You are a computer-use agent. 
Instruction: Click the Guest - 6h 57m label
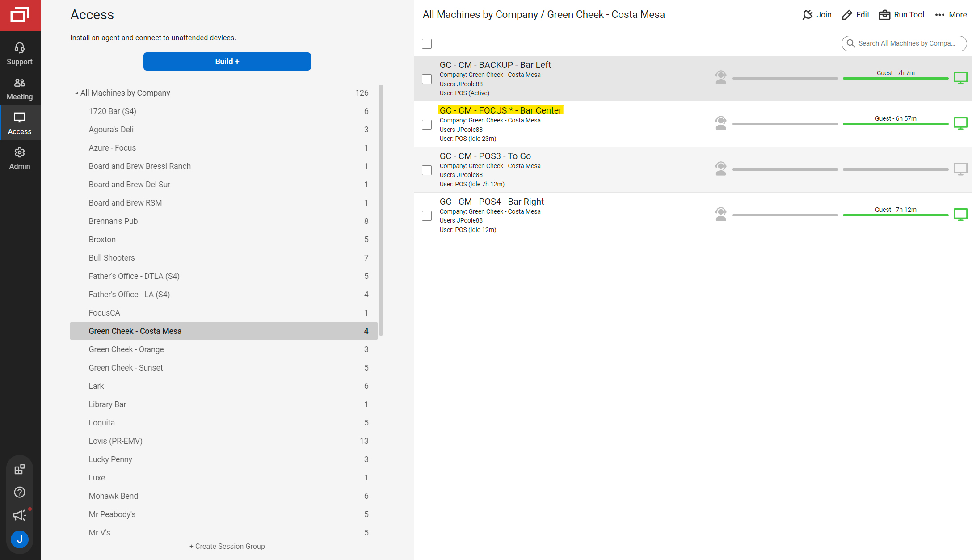[896, 118]
